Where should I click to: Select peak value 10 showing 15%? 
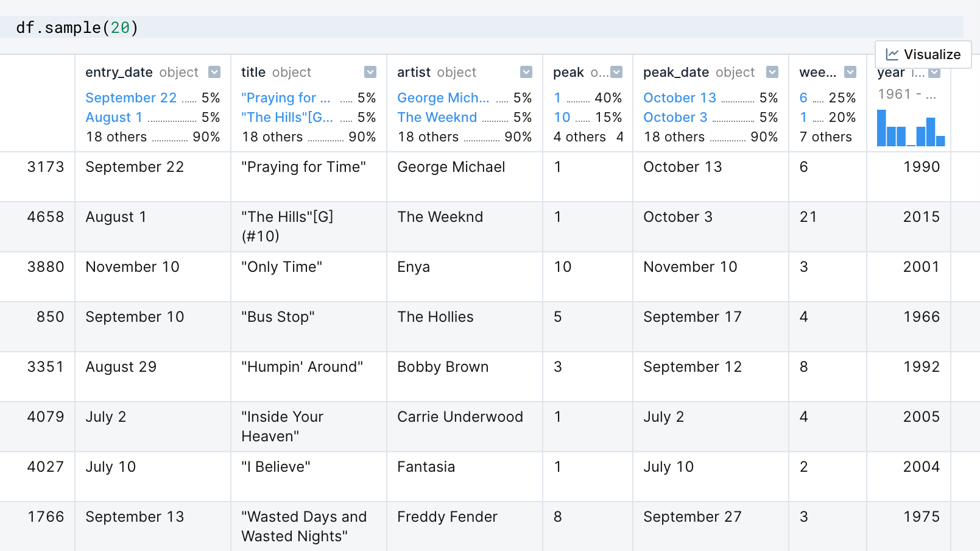click(x=562, y=117)
